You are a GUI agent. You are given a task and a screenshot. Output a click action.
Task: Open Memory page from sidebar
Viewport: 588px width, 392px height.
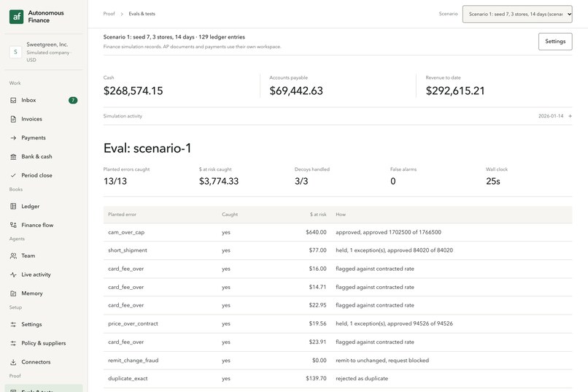coord(44,293)
